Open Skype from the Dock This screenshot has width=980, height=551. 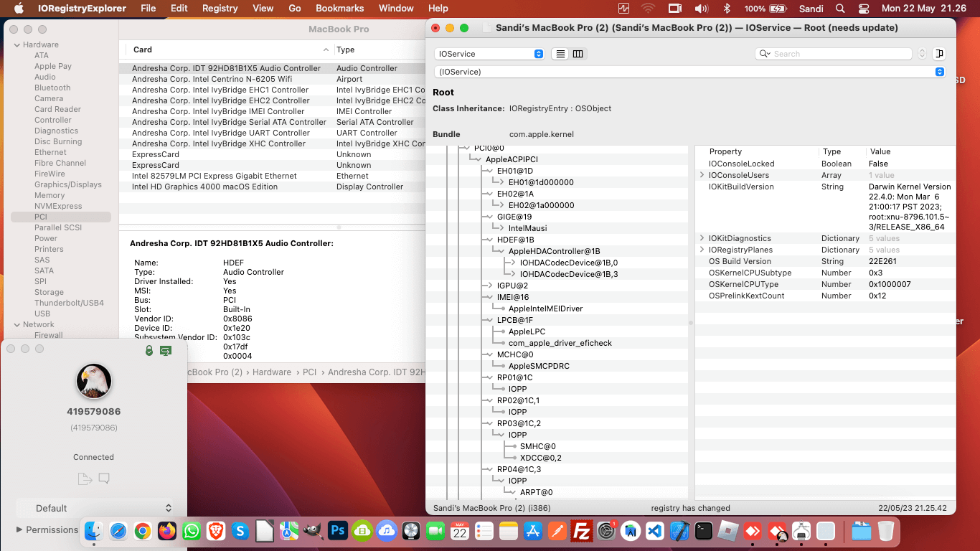[x=240, y=531]
